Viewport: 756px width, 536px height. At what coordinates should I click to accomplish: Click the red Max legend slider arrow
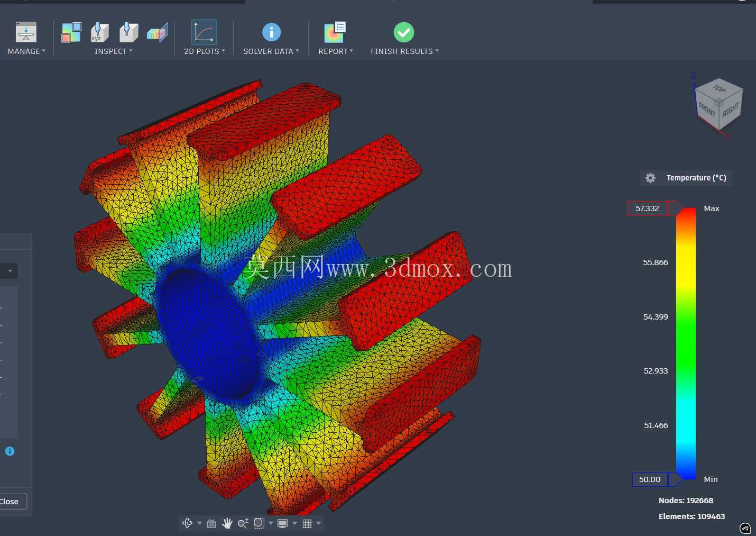676,208
